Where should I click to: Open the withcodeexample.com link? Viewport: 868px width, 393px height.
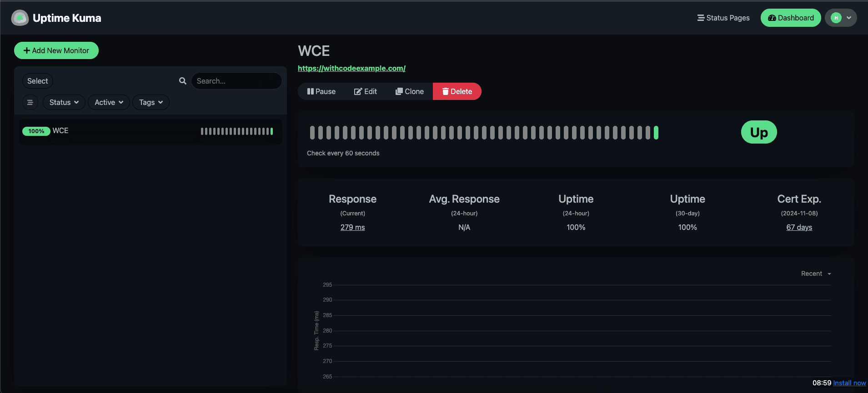click(351, 68)
